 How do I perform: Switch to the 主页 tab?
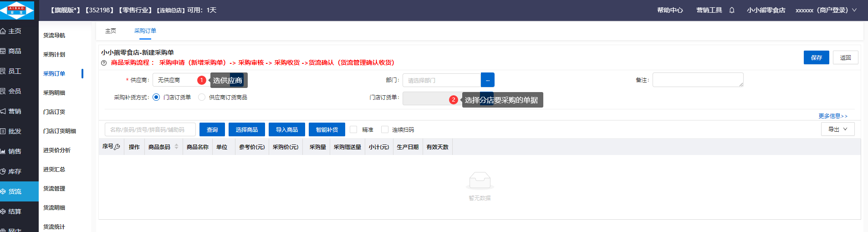point(111,31)
